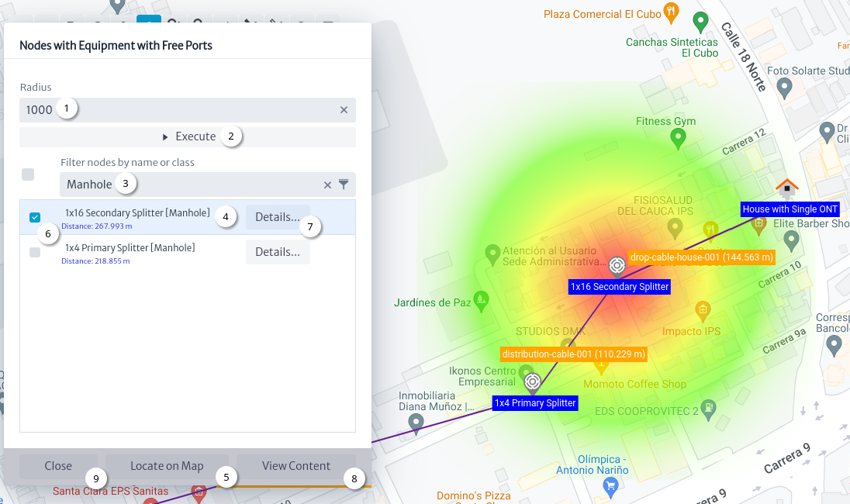This screenshot has height=504, width=850.
Task: Click the Santa Clara EPS Sanitas marker
Action: click(199, 492)
